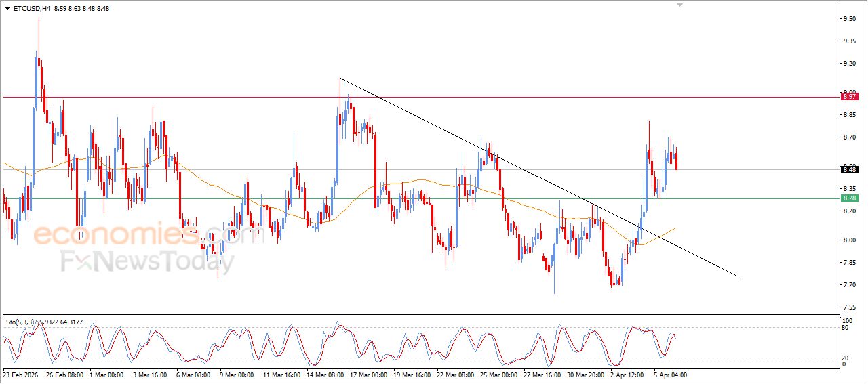
Task: Click the chart shift triangle marker at top
Action: coord(679,5)
